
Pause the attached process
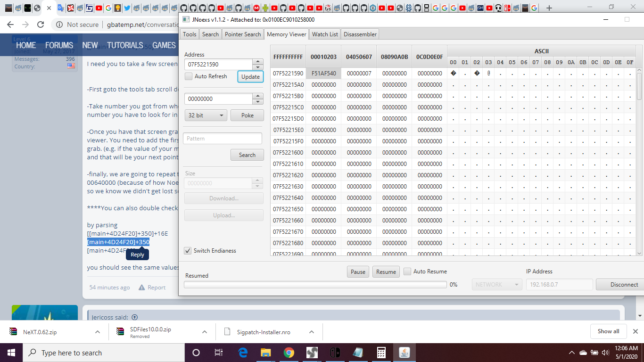358,271
